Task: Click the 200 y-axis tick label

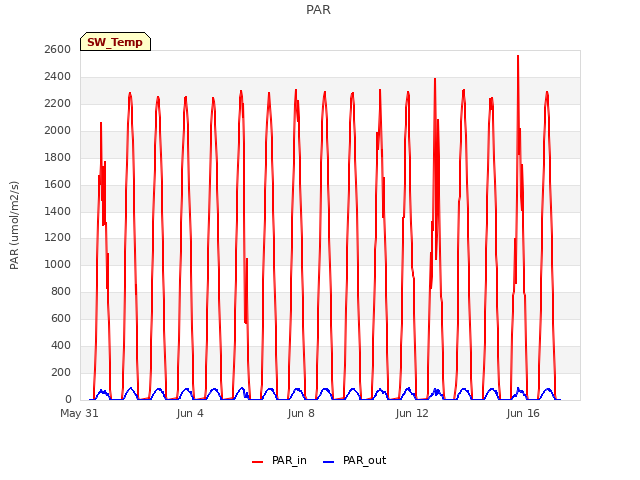Action: click(x=61, y=372)
